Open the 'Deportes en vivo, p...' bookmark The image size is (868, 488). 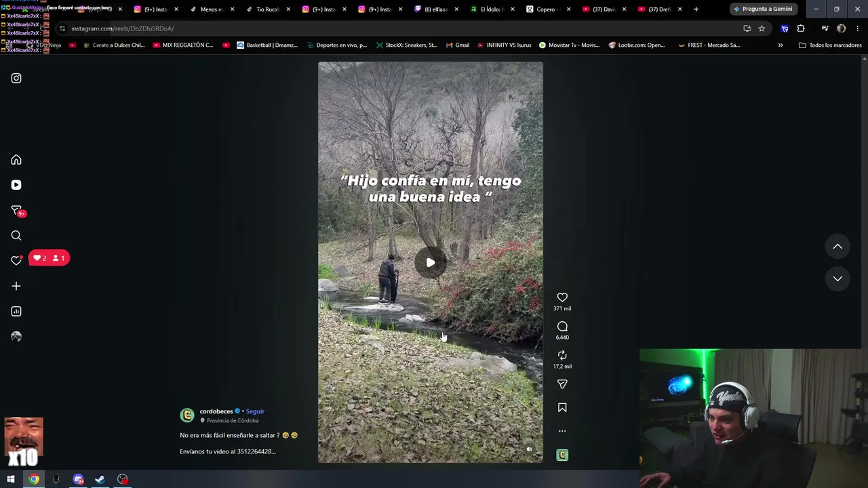pos(336,45)
